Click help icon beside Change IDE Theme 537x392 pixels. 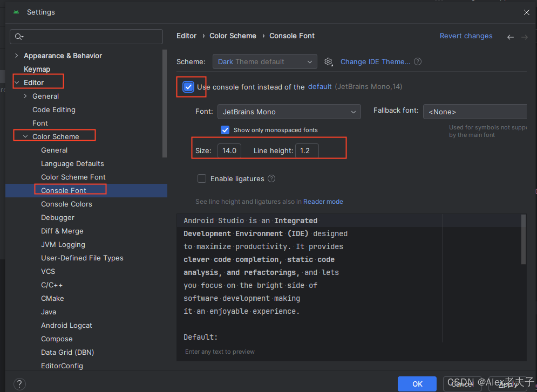(x=418, y=61)
